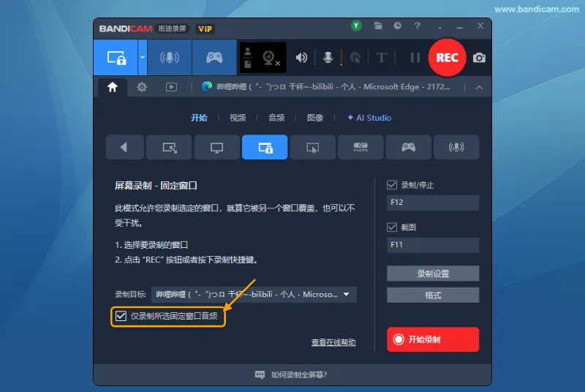Go to the Home tab
Viewport: 585px width, 392px height.
tap(113, 87)
